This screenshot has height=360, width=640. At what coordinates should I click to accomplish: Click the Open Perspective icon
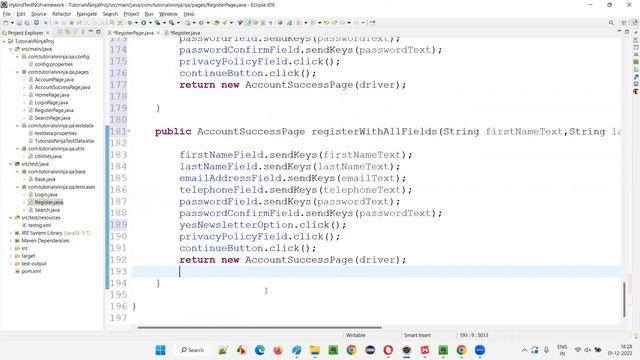pyautogui.click(x=624, y=23)
